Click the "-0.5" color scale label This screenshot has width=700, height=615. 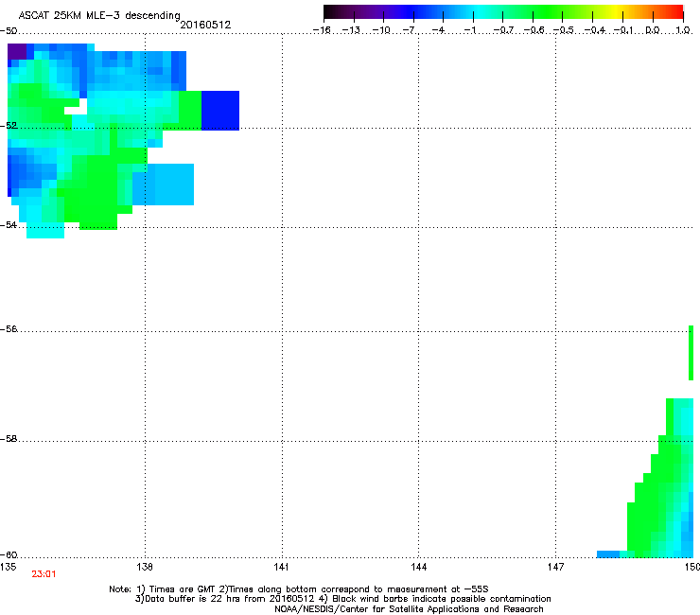563,30
